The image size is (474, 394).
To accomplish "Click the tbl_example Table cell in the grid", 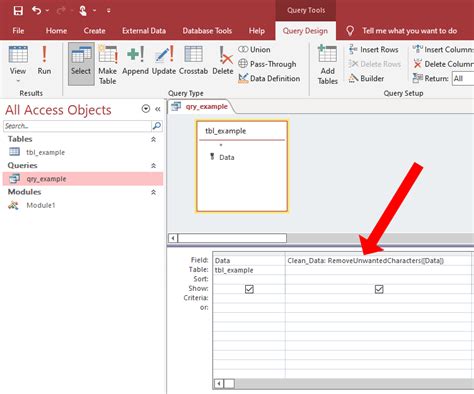I will coord(249,270).
